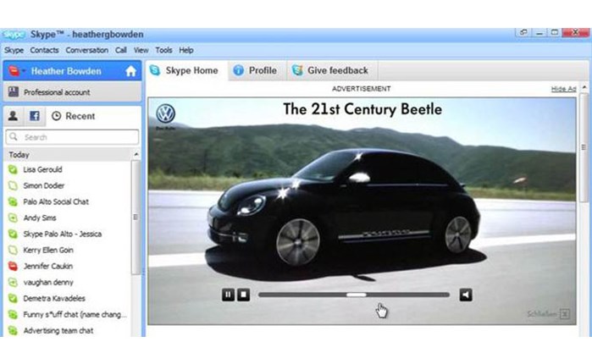The height and width of the screenshot is (364, 592).
Task: Click status icon beside Andy Sims
Action: point(13,218)
